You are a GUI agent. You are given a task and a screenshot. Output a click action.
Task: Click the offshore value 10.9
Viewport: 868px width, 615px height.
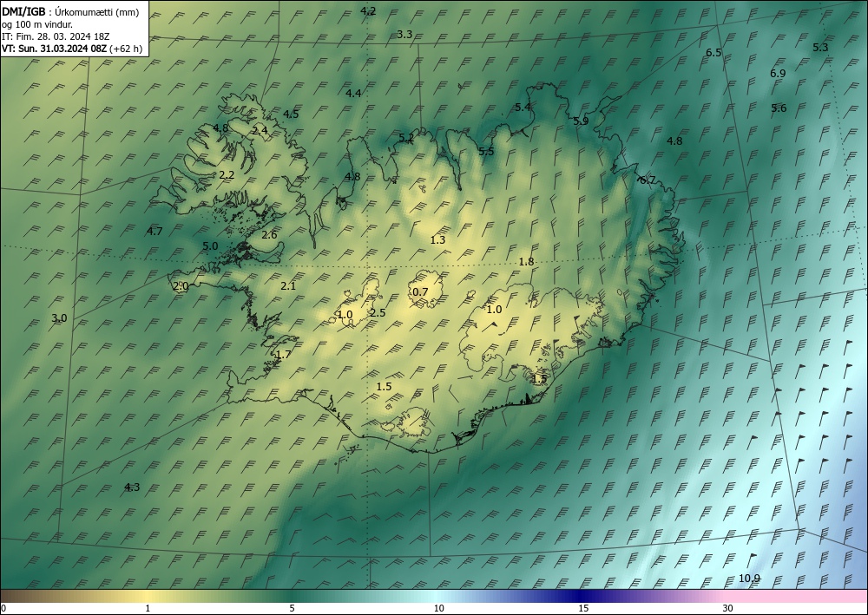tap(750, 579)
